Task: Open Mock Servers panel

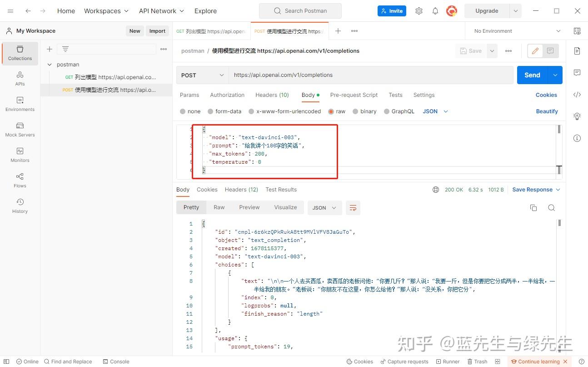Action: (x=20, y=130)
